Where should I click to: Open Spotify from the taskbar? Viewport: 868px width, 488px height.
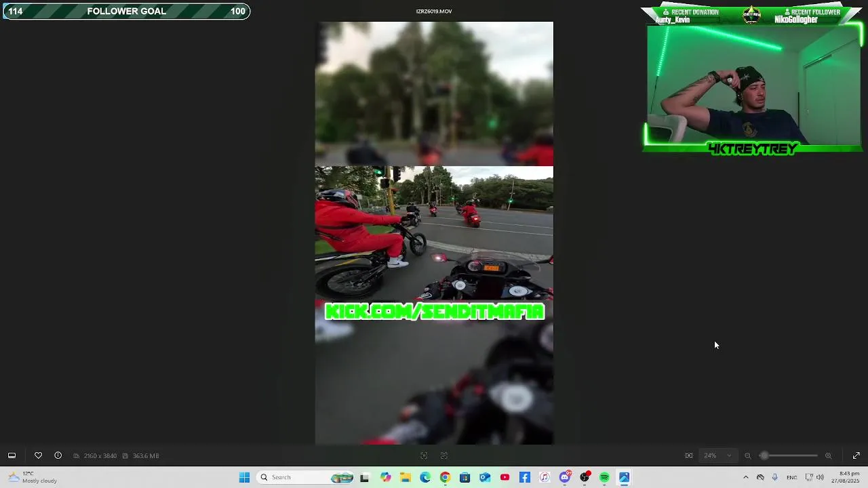point(604,477)
